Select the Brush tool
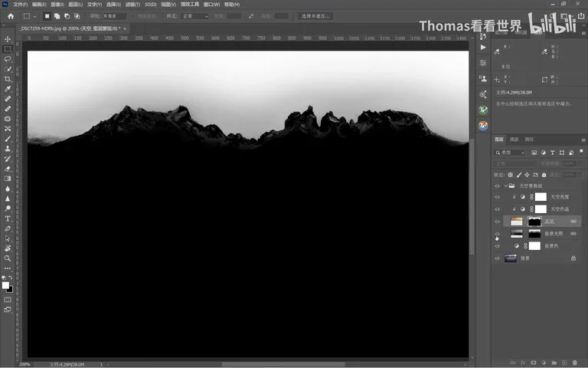 [8, 139]
